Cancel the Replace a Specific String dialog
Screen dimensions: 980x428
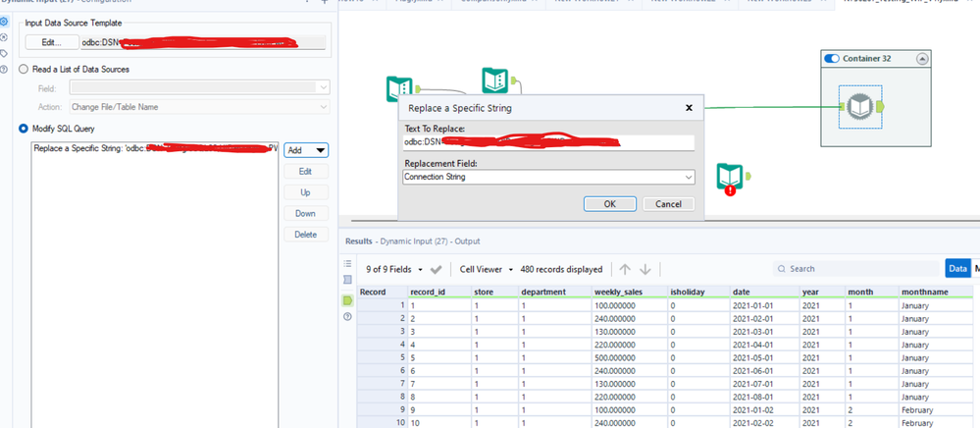[x=668, y=204]
